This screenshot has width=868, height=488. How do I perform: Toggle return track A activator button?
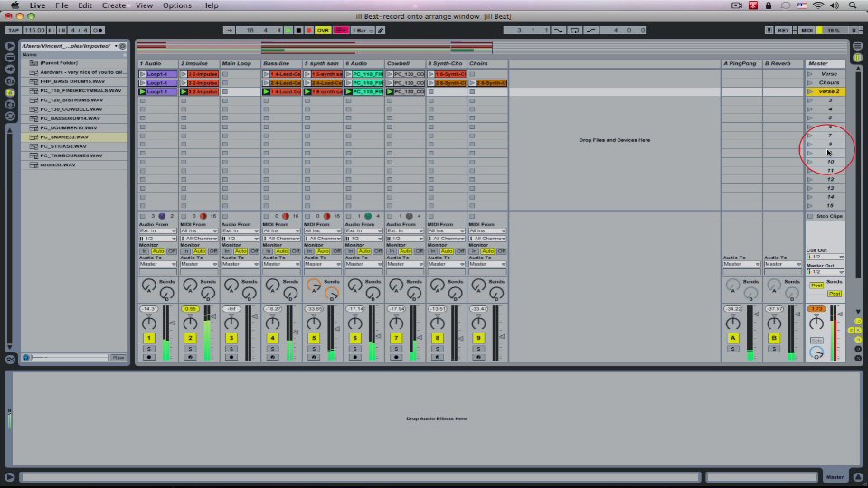click(733, 338)
